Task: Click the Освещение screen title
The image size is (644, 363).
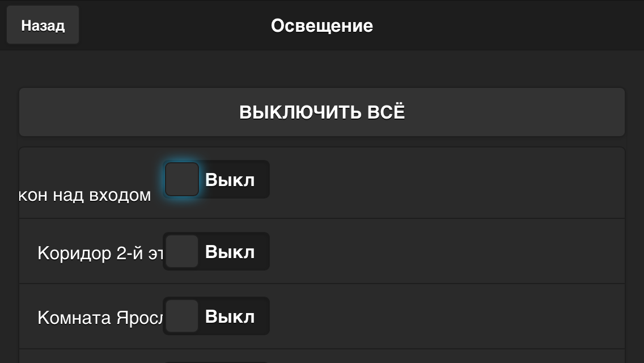Action: (322, 26)
